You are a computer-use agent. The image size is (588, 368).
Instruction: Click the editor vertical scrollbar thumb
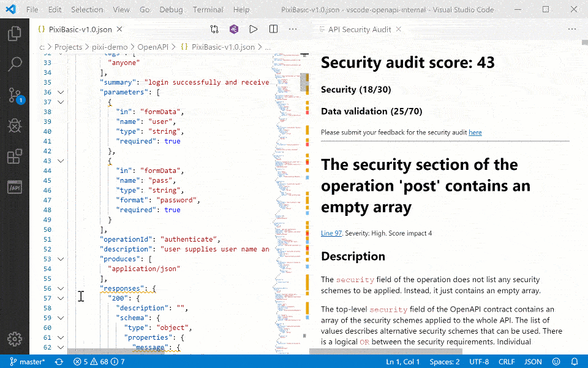(x=305, y=82)
